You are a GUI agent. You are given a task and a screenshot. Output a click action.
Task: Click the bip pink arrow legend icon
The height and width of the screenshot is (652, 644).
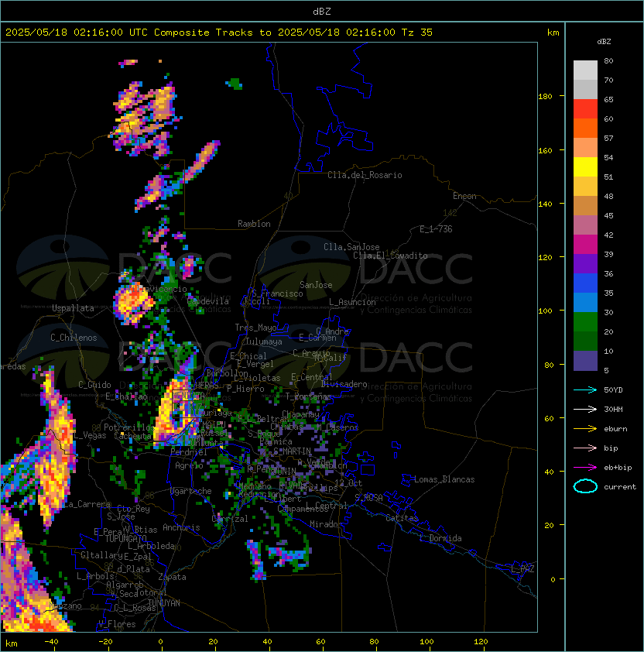pyautogui.click(x=585, y=448)
